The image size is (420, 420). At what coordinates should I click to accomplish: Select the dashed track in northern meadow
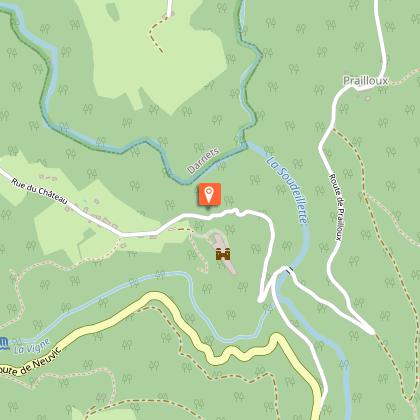click(x=157, y=32)
